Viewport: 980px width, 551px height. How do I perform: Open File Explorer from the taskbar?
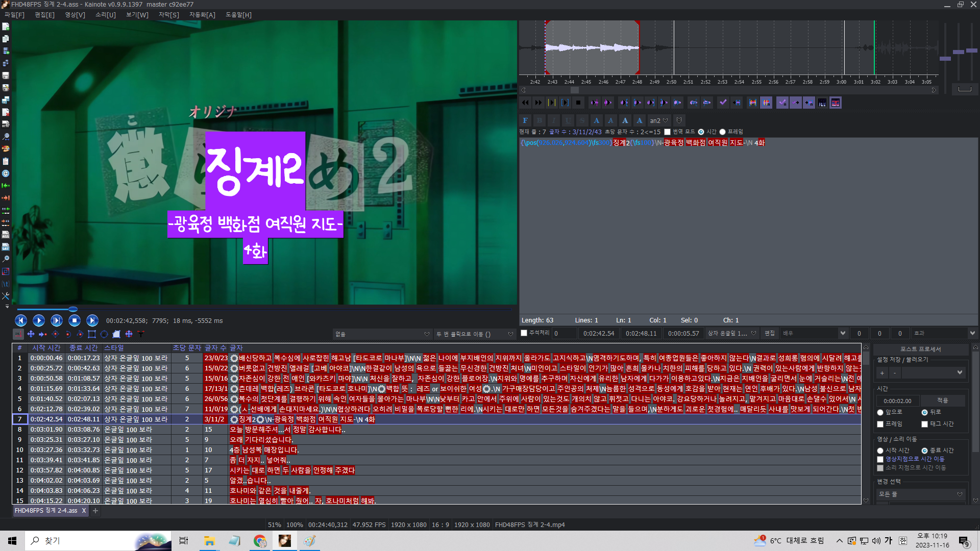point(209,541)
